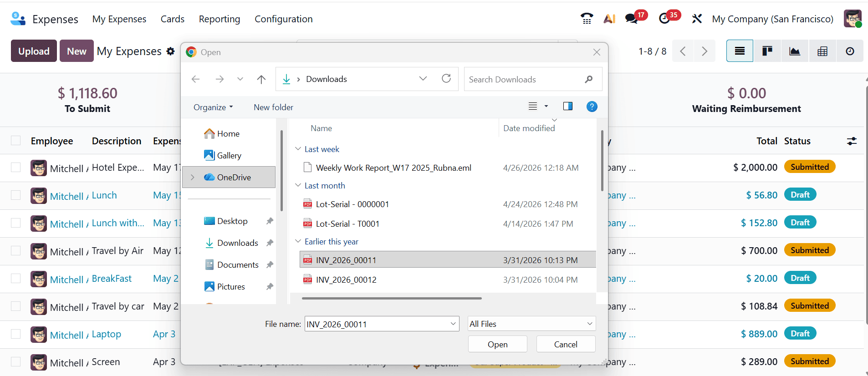The height and width of the screenshot is (376, 868).
Task: Tick the Lunch with... row checkbox
Action: pyautogui.click(x=16, y=223)
